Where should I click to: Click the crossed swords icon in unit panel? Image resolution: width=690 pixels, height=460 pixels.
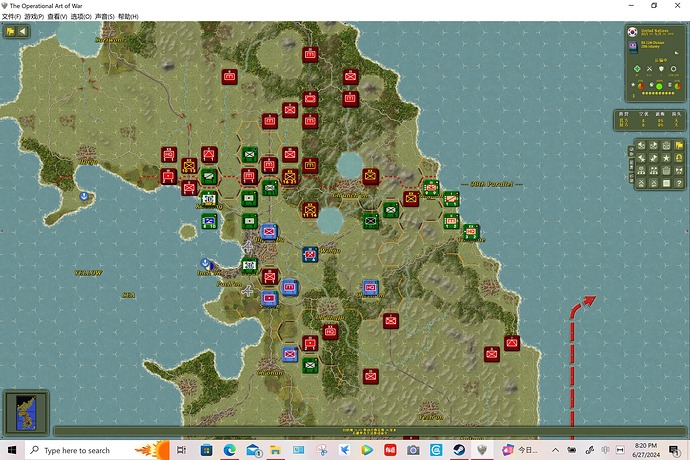[x=649, y=69]
